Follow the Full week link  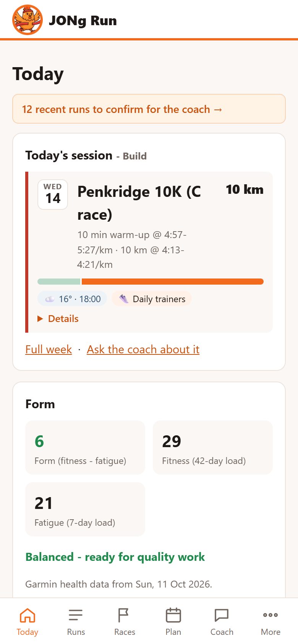pyautogui.click(x=49, y=349)
